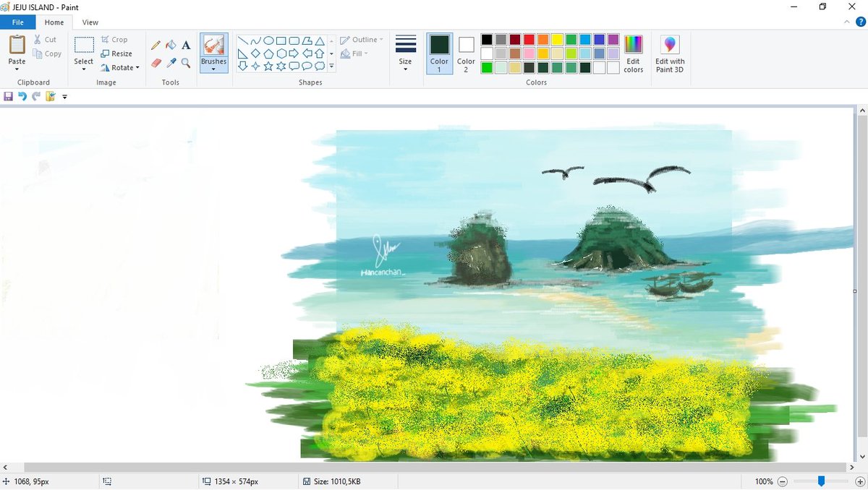868x490 pixels.
Task: Switch to the Home tab
Action: tap(54, 22)
